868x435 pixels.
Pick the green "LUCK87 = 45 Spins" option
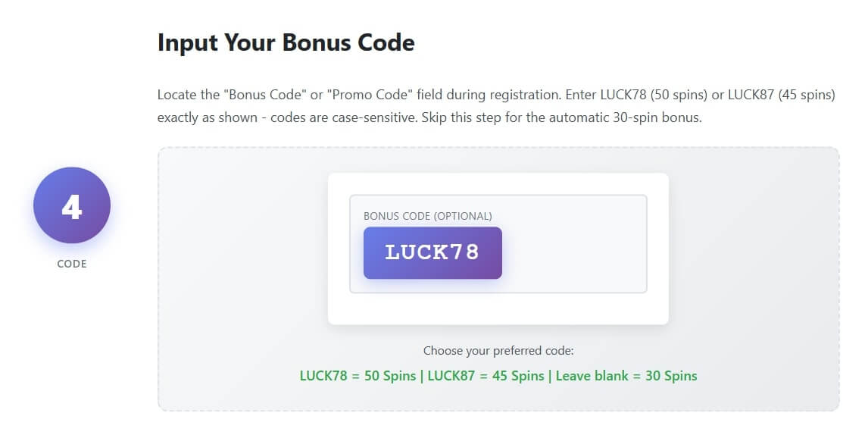pos(485,376)
